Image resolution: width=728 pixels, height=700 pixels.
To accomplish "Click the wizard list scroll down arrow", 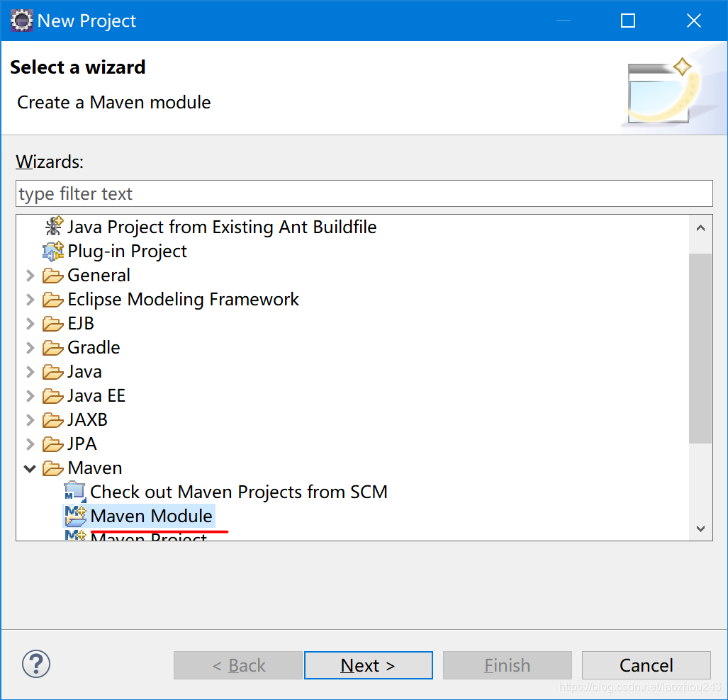I will click(x=700, y=529).
